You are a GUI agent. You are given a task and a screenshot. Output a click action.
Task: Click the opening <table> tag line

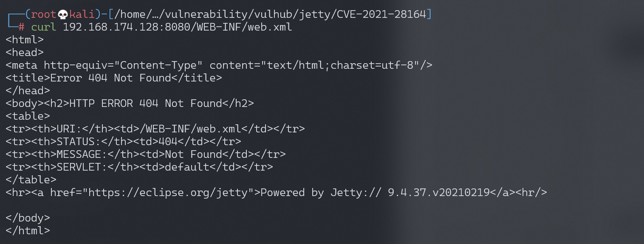28,116
